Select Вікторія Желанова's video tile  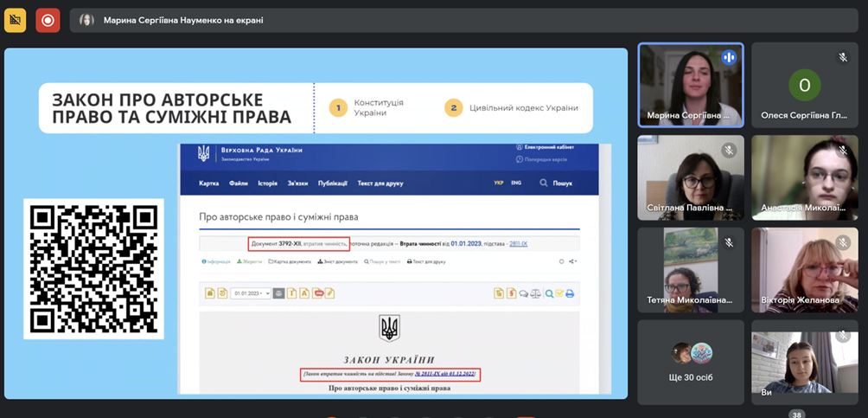pyautogui.click(x=804, y=270)
